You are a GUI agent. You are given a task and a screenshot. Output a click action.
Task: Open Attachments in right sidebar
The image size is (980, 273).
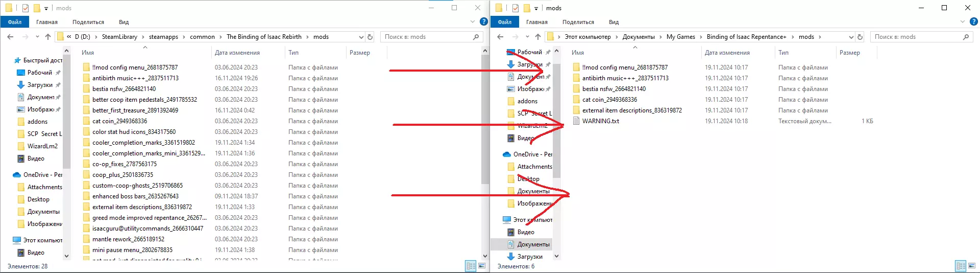534,167
